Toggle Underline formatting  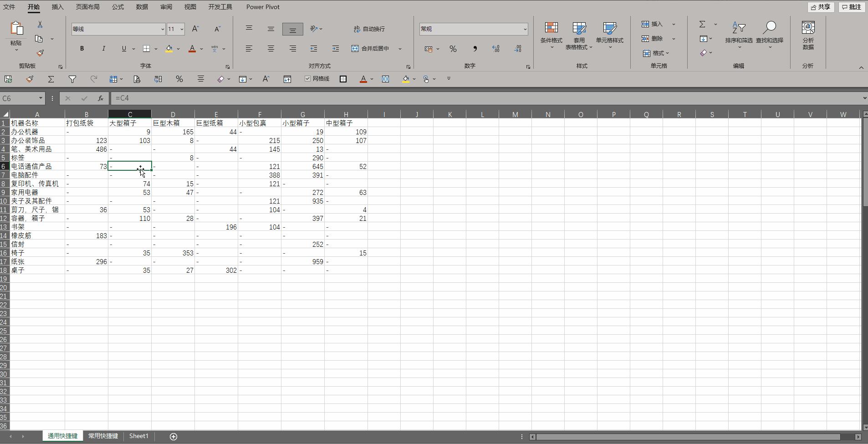[x=124, y=48]
